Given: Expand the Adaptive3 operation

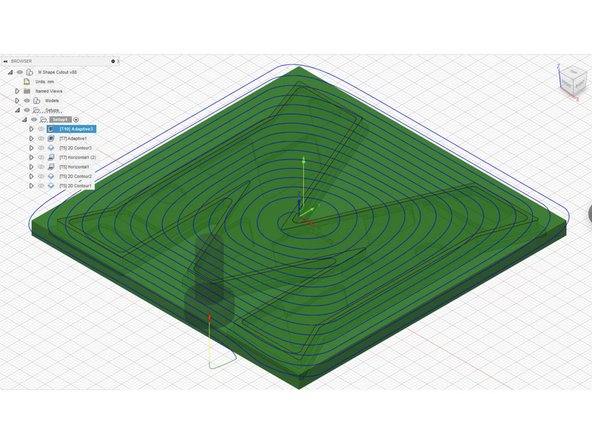Looking at the screenshot, I should pyautogui.click(x=31, y=129).
